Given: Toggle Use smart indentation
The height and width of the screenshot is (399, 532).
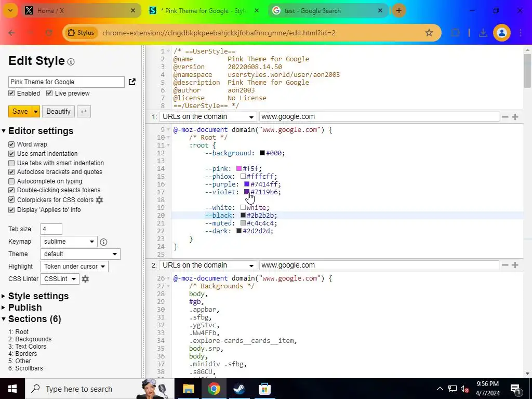Looking at the screenshot, I should [11, 154].
